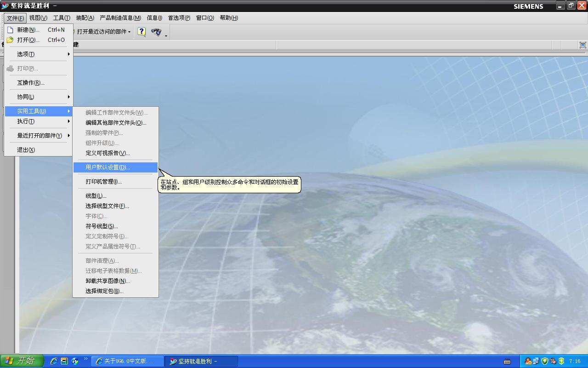Open the toolbar options arrow after binoculars

[166, 35]
